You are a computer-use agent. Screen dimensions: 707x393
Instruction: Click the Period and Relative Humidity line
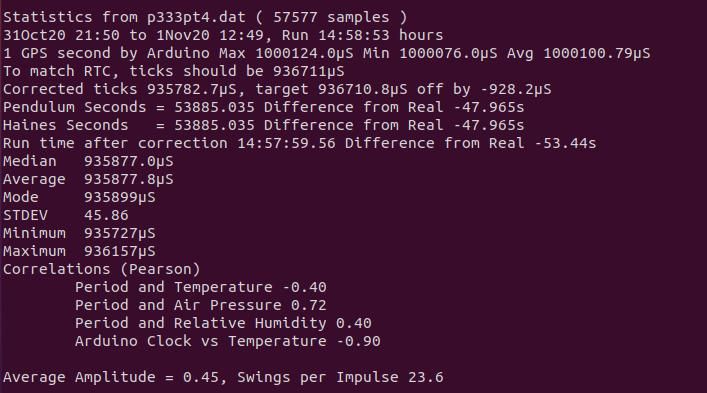223,323
